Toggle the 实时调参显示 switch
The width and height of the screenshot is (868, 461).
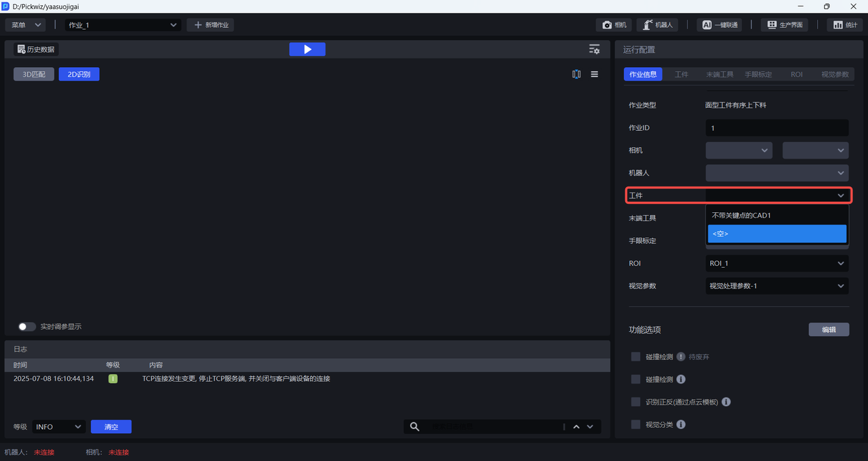(x=26, y=327)
